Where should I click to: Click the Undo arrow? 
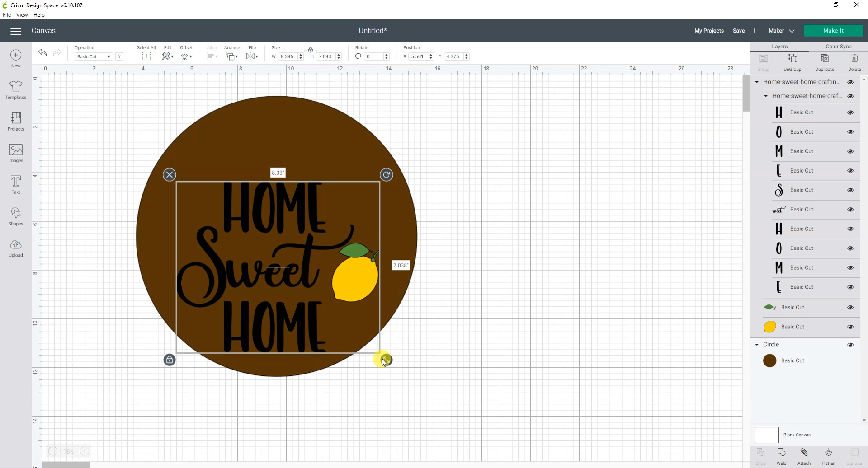[42, 53]
